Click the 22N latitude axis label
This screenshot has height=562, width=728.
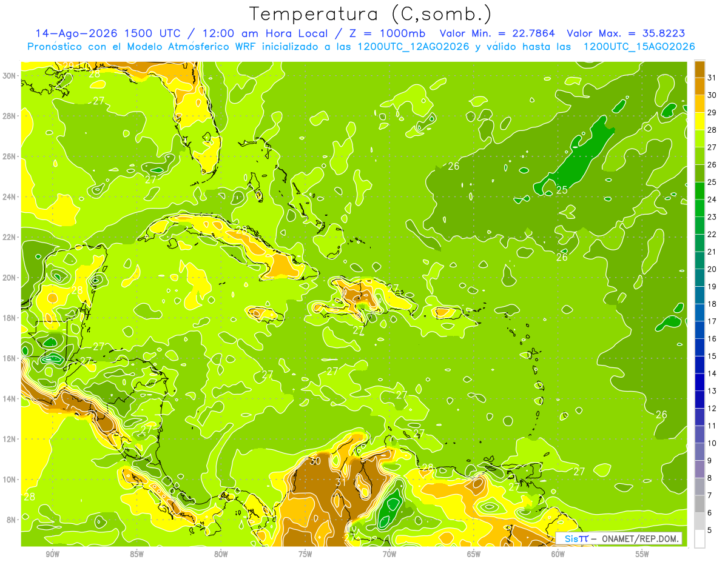(10, 237)
